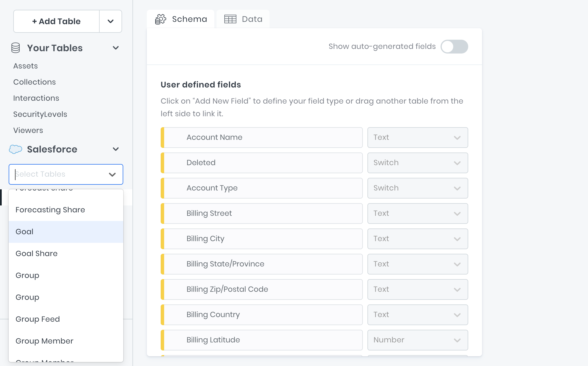The image size is (588, 366).
Task: Click the dropdown arrow next to Add Table
Action: click(110, 21)
